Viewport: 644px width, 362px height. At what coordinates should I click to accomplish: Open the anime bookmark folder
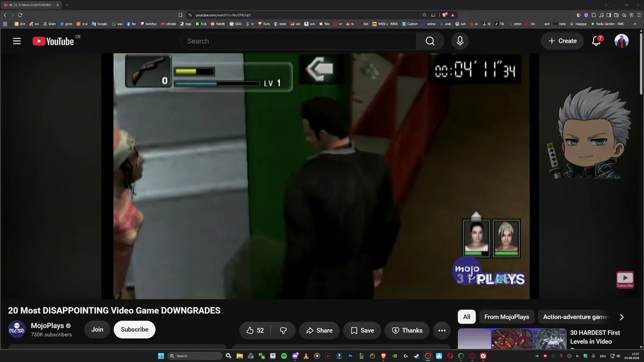pyautogui.click(x=429, y=24)
